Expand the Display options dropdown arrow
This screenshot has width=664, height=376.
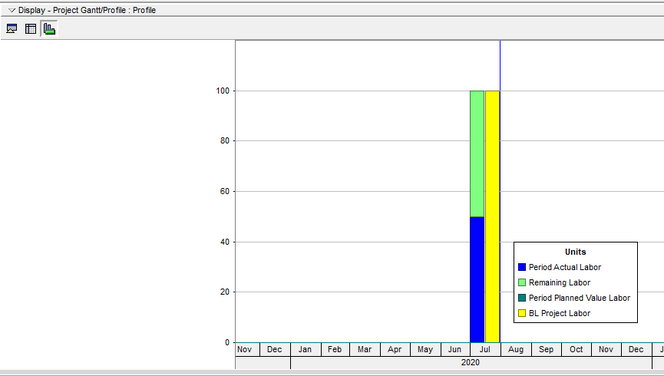tap(12, 10)
